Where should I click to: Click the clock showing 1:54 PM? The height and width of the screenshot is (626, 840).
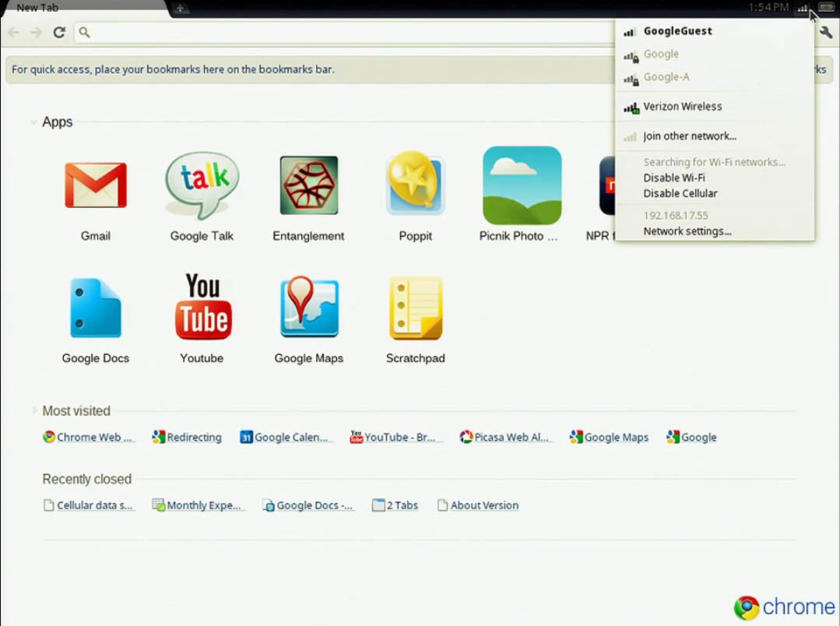pyautogui.click(x=768, y=8)
